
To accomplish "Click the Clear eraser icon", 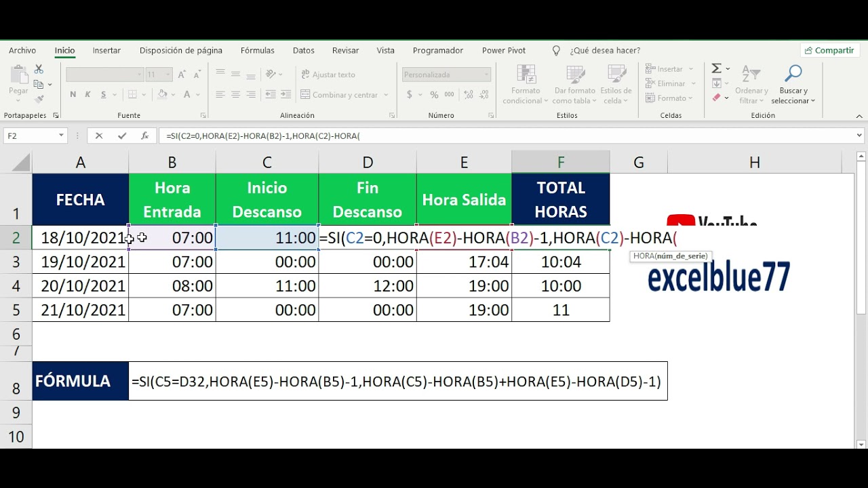I will (716, 98).
